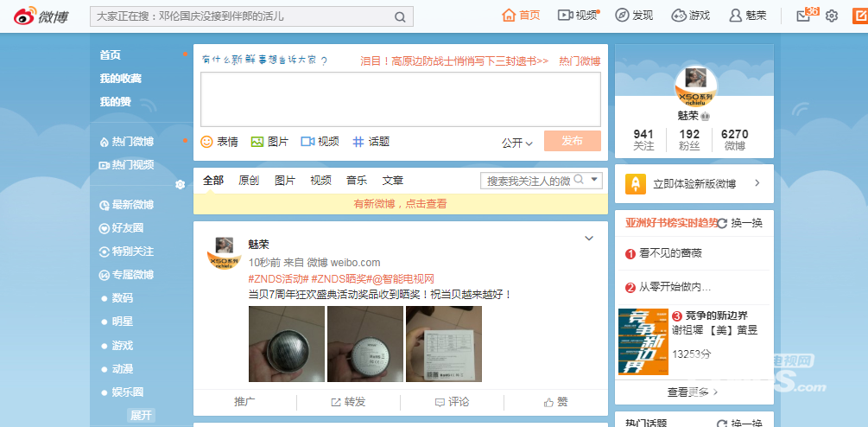Click the search magnifier icon in top bar

point(400,16)
